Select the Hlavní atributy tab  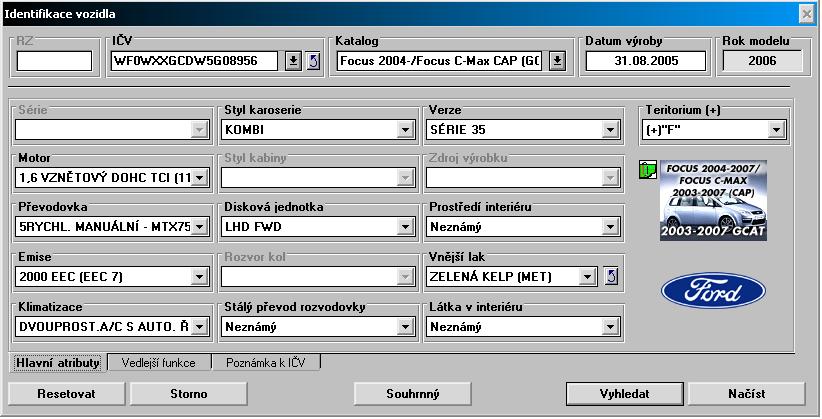pos(58,362)
